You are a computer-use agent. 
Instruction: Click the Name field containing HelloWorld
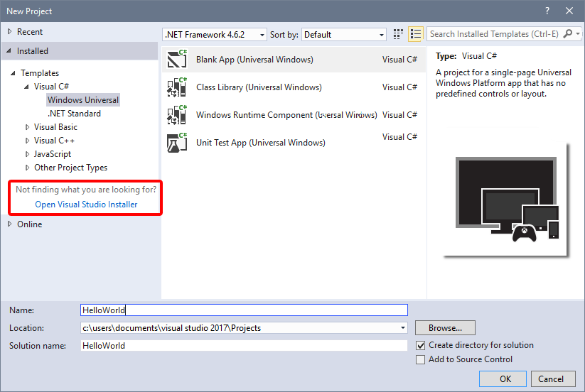click(x=244, y=310)
